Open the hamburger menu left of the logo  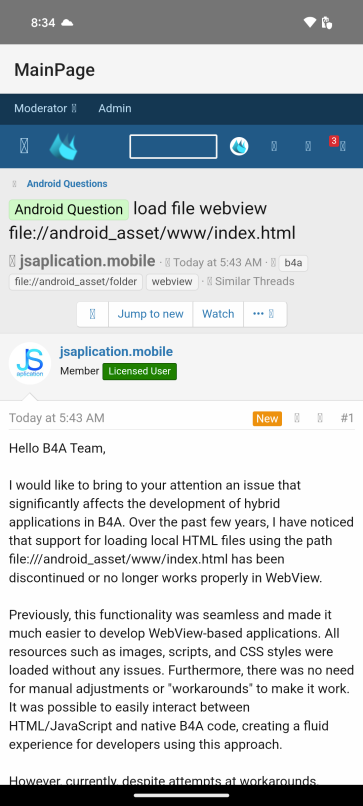(x=24, y=146)
